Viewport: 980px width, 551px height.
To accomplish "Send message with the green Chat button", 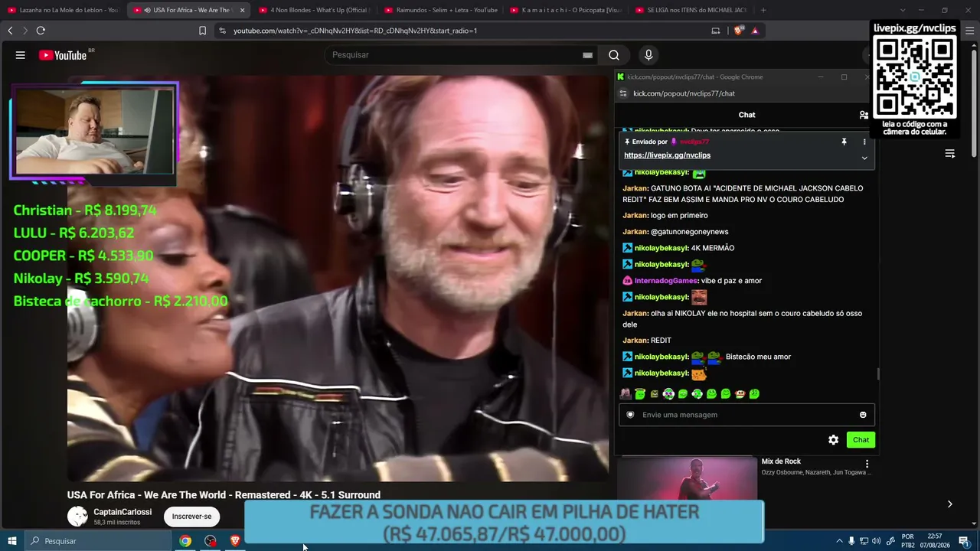I will coord(861,440).
